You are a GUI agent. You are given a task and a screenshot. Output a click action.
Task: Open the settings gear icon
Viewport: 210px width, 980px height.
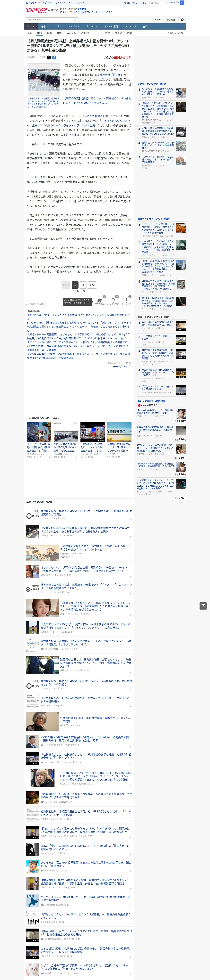[x=182, y=19]
